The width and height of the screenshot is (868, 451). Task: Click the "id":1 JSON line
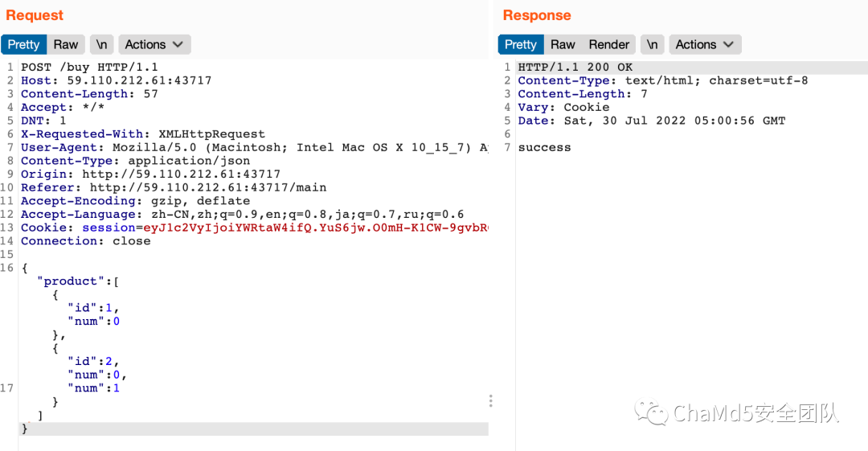(93, 307)
